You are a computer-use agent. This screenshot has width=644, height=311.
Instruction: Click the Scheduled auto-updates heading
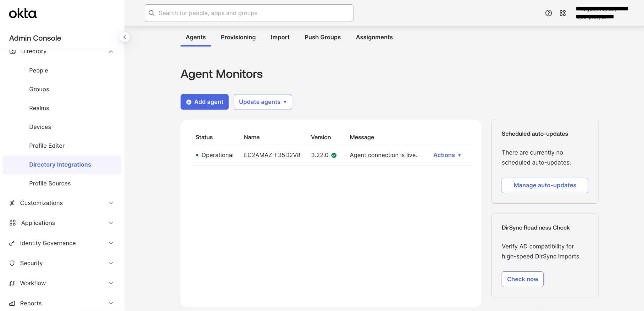(x=535, y=134)
